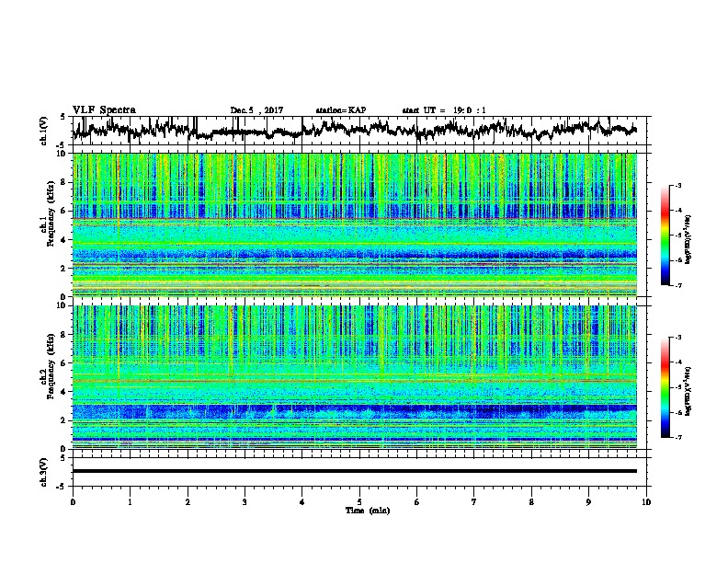
Task: Click the "ch.1(V)" waveform axis label
Action: (x=44, y=131)
